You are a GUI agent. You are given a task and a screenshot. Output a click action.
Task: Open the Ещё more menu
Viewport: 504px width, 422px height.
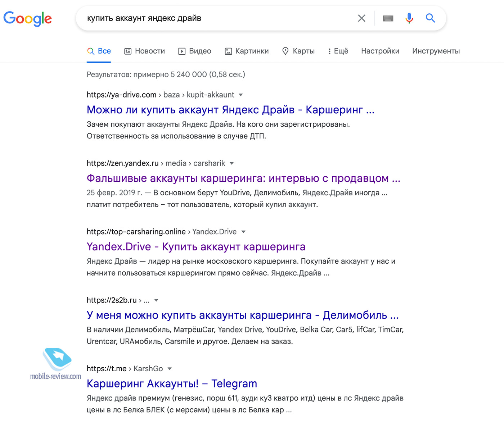[338, 51]
